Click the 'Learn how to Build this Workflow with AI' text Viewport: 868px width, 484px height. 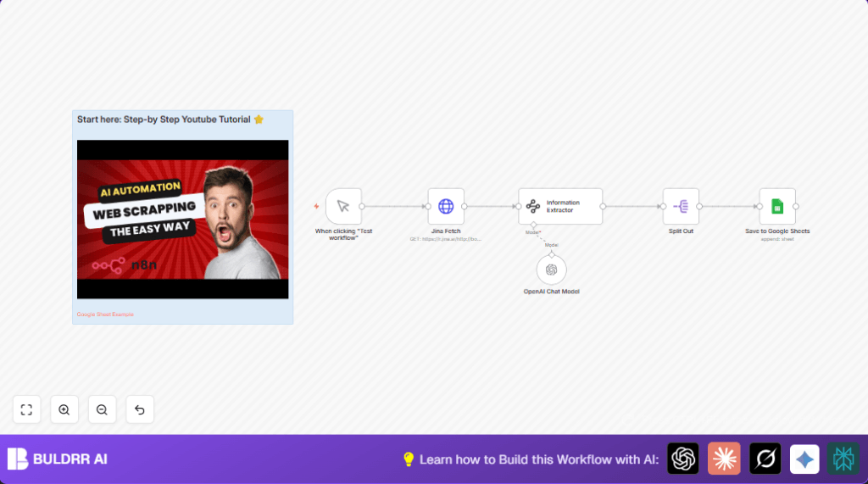tap(539, 459)
